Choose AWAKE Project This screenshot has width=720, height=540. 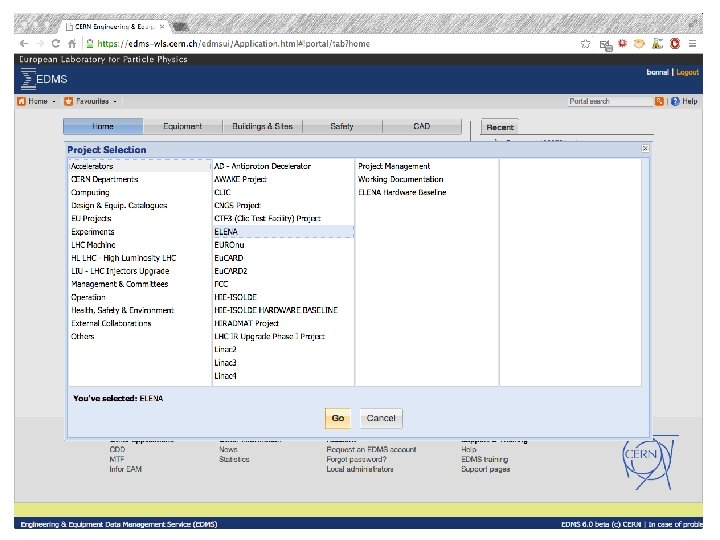(x=283, y=179)
